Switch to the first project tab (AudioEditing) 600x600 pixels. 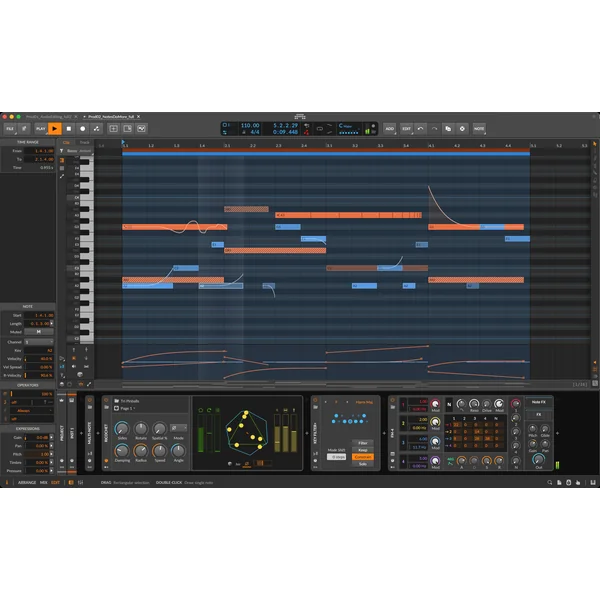coord(49,117)
